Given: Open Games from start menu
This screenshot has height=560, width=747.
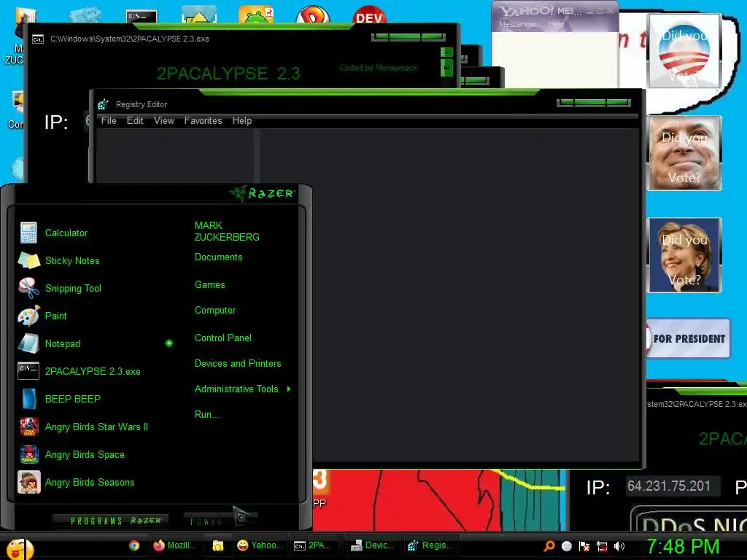Looking at the screenshot, I should click(209, 285).
